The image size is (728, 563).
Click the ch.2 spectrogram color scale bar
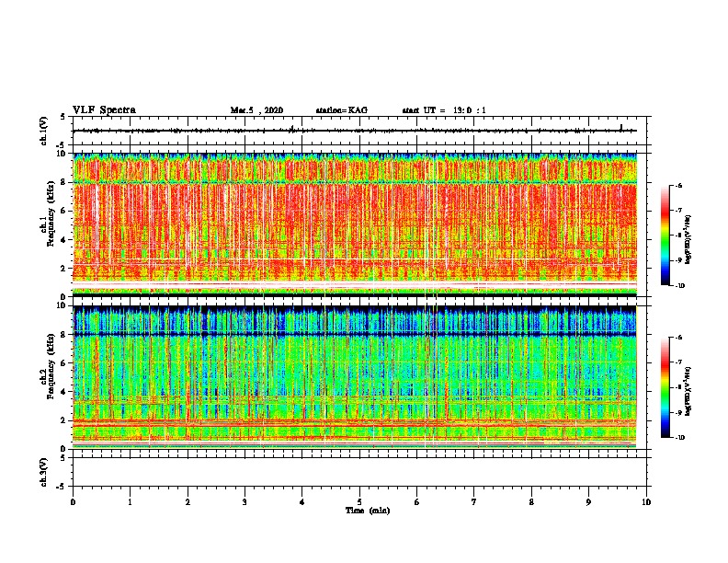point(665,387)
